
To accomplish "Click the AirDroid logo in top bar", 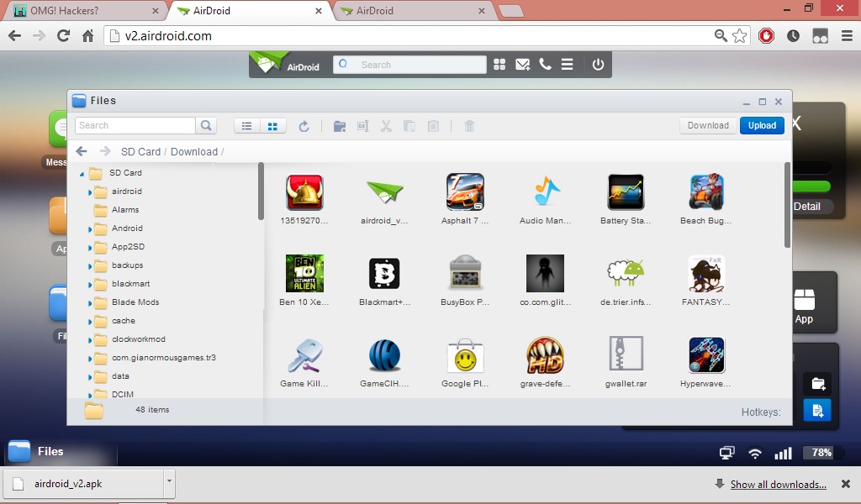I will 285,64.
